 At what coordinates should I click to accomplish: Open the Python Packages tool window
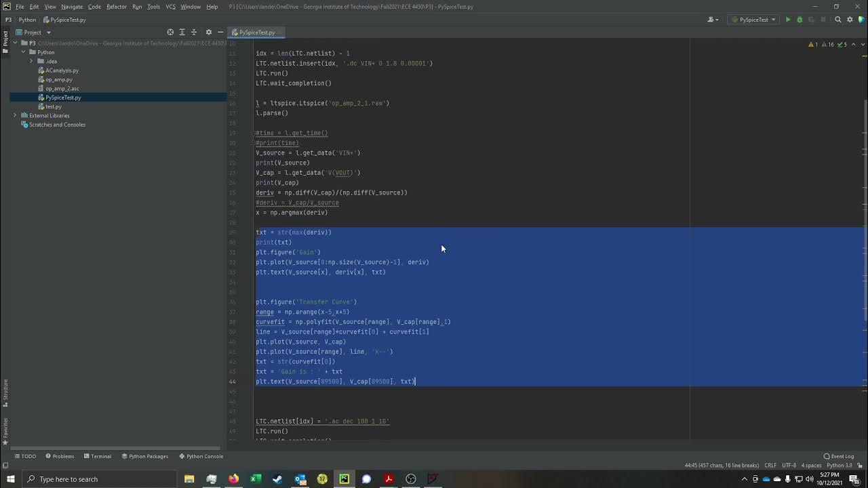[144, 456]
